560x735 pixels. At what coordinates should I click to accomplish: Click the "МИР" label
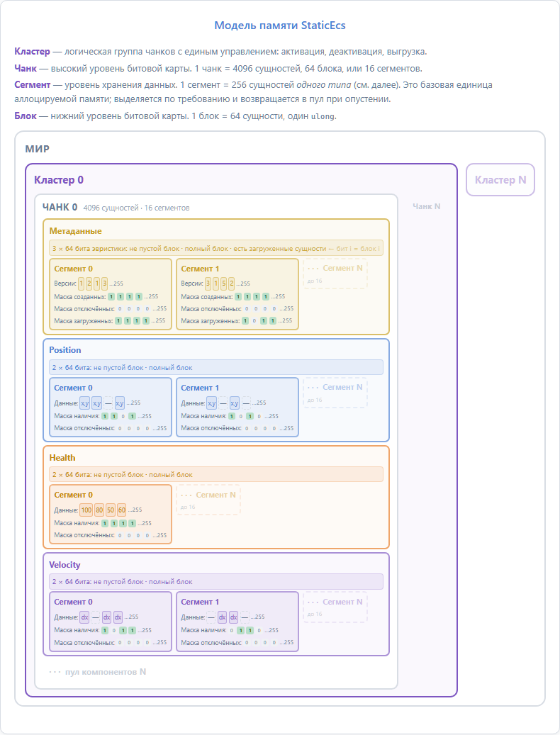pyautogui.click(x=37, y=149)
